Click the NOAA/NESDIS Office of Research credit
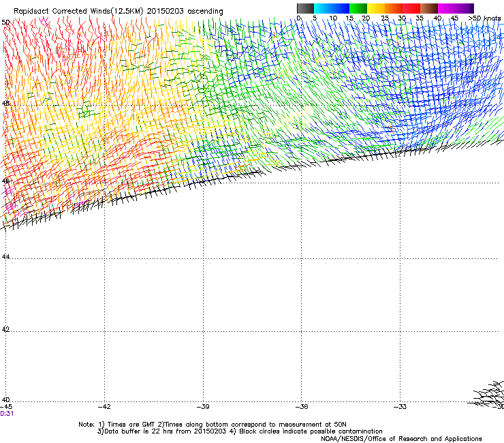504x443 pixels. click(401, 439)
